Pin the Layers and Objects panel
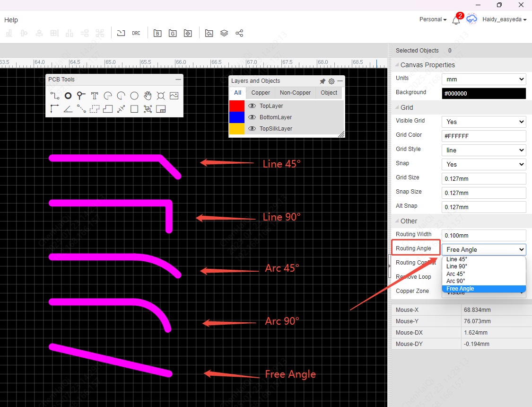 click(x=323, y=81)
